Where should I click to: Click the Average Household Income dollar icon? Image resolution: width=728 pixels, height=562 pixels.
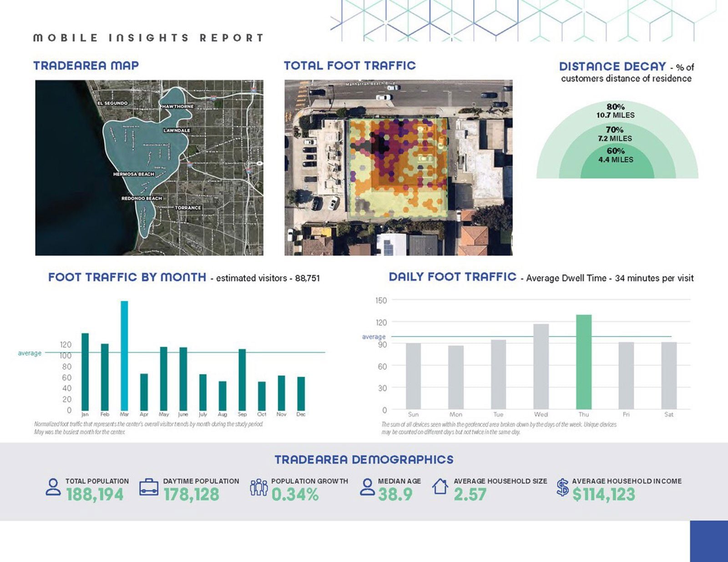click(x=563, y=487)
